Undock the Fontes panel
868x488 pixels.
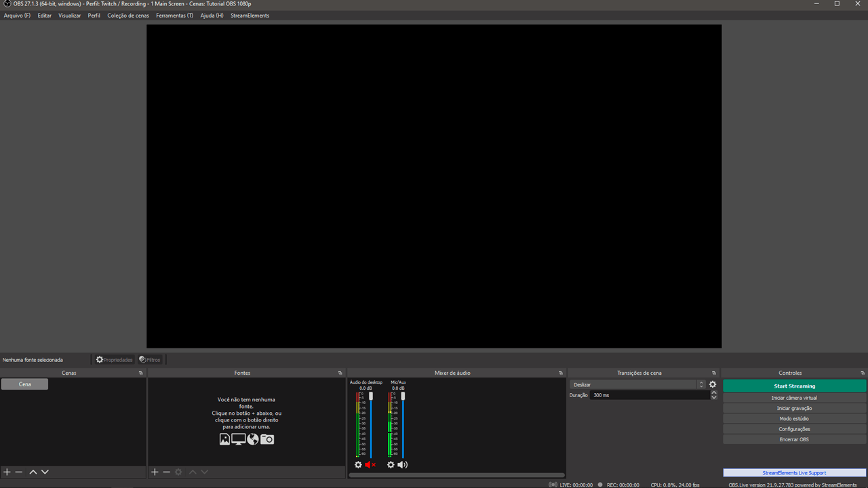(x=340, y=373)
